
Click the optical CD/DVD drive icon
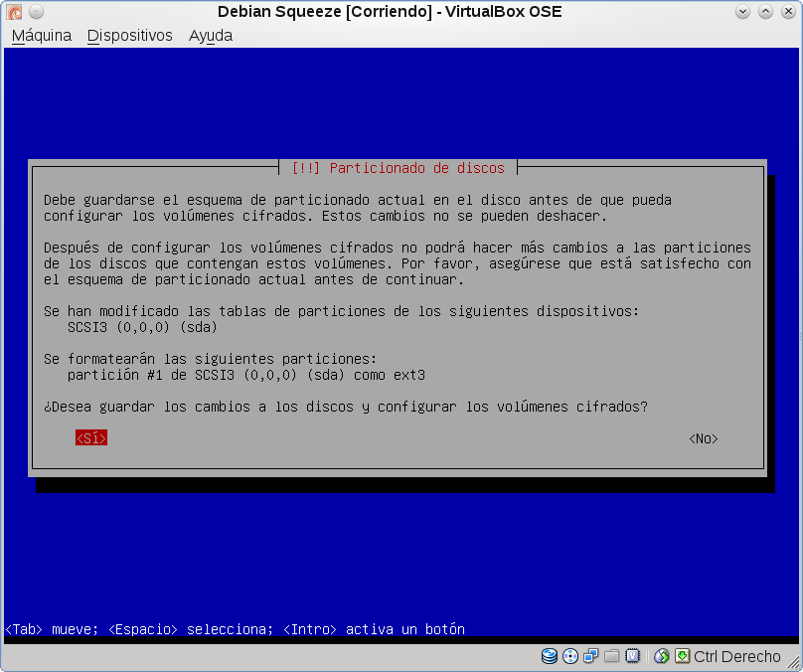click(570, 656)
